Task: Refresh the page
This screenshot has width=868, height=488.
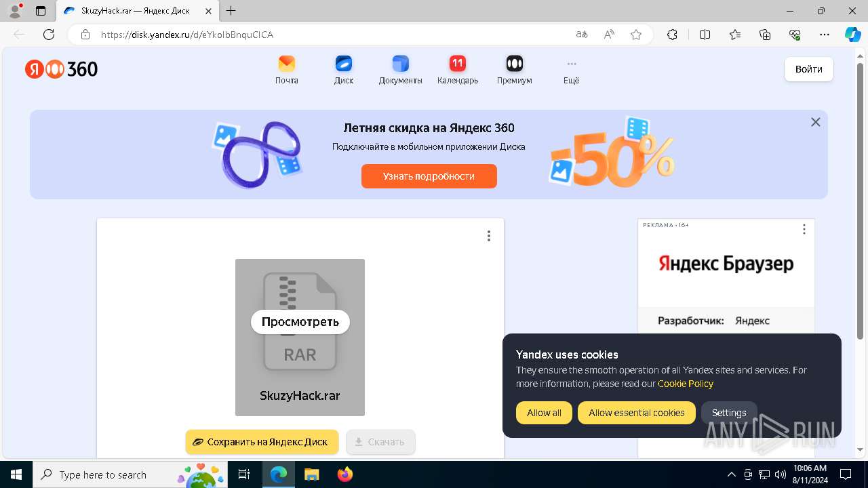Action: [x=49, y=35]
